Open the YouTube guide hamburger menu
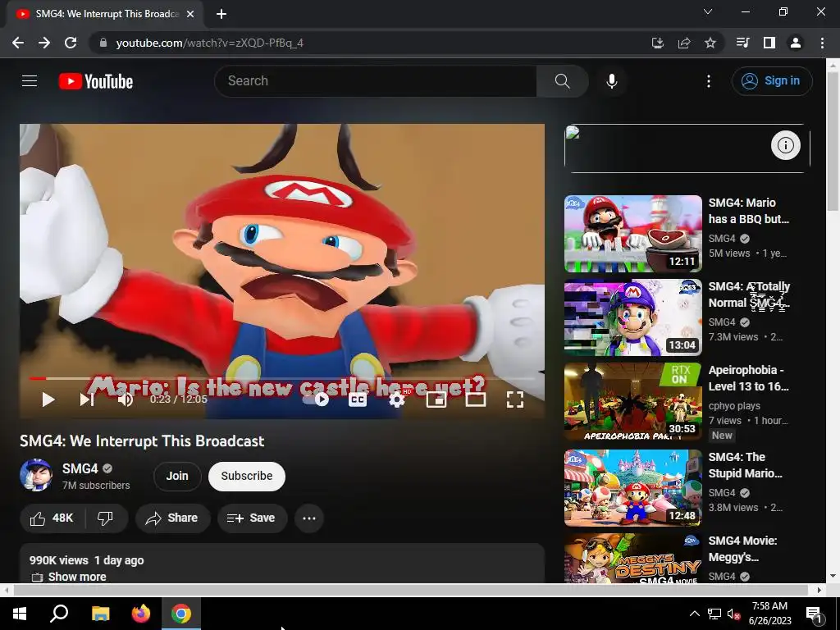Viewport: 840px width, 630px height. coord(30,81)
